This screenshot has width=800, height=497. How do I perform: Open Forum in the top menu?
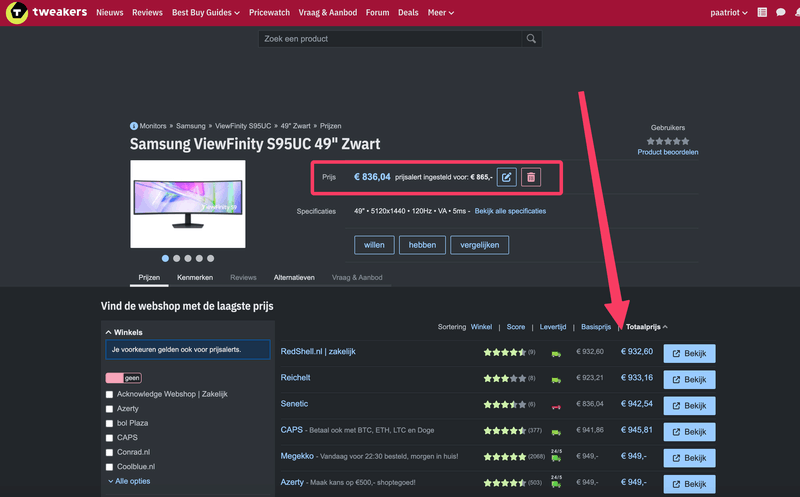tap(378, 12)
